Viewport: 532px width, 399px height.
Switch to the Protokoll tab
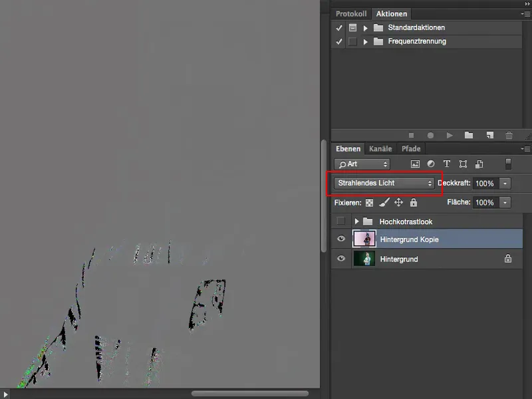tap(351, 14)
